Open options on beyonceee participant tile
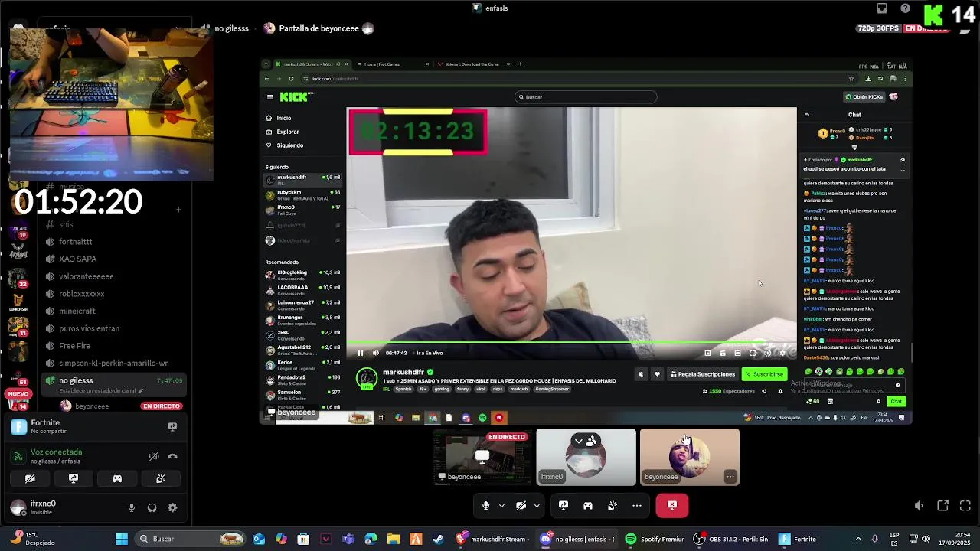Screen dimensions: 980x551 [x=730, y=477]
